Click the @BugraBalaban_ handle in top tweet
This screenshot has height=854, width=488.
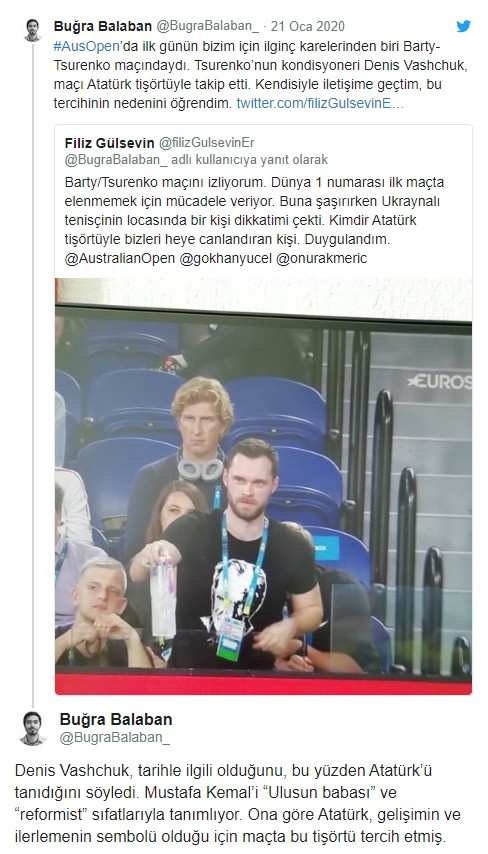(208, 26)
